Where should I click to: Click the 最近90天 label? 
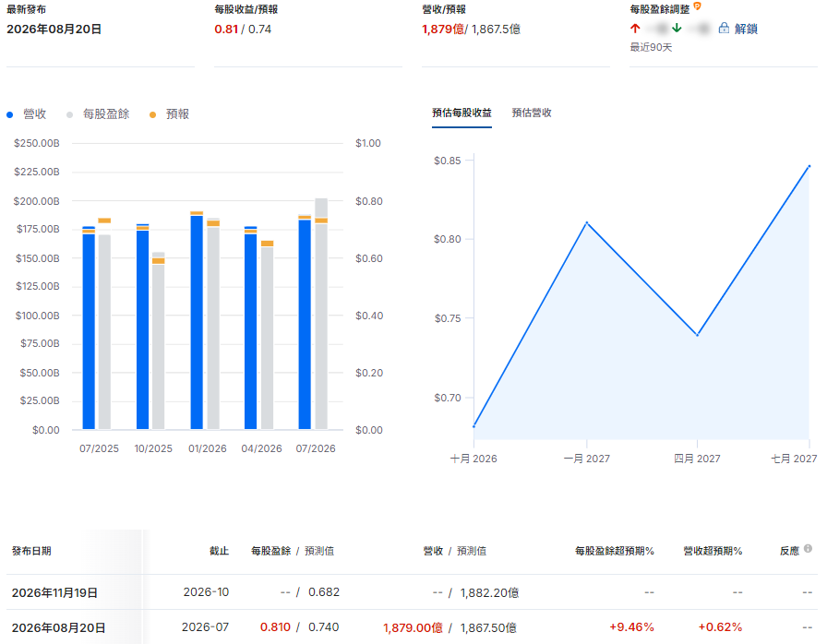tap(651, 47)
